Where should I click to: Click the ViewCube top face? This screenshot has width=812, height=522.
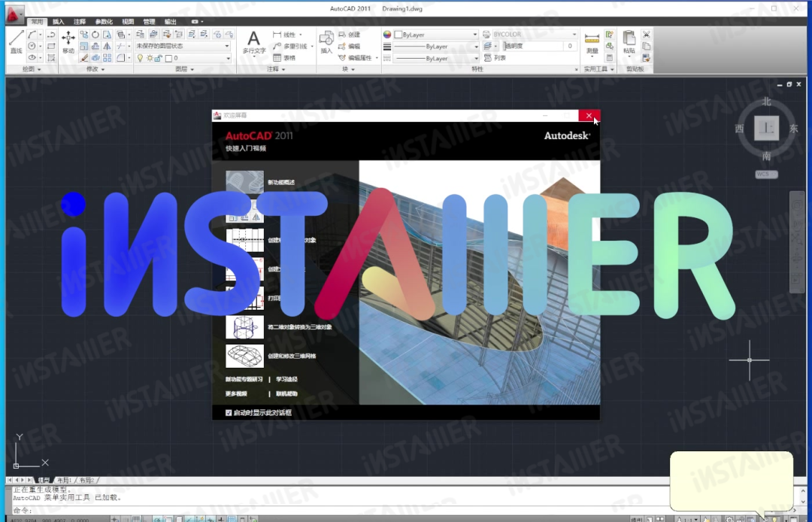tap(766, 128)
